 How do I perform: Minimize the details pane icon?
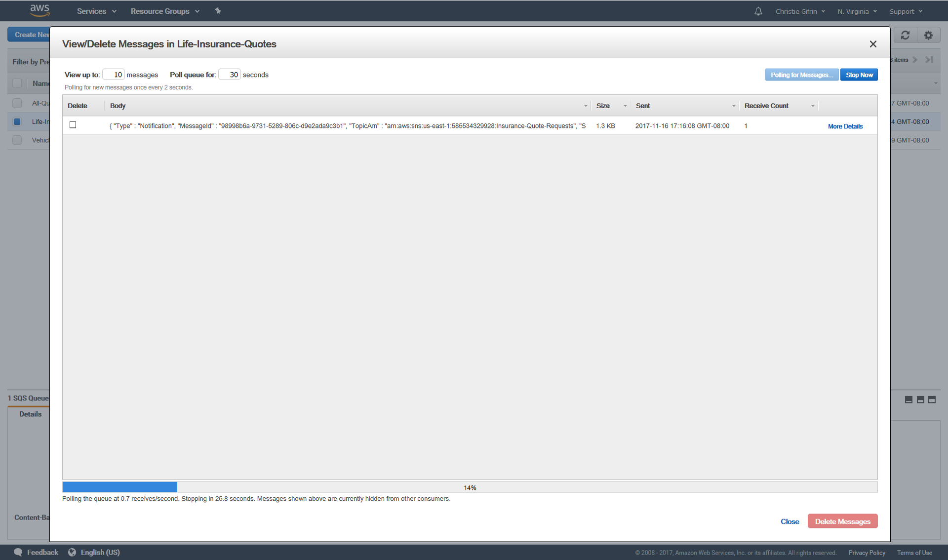[x=908, y=400]
